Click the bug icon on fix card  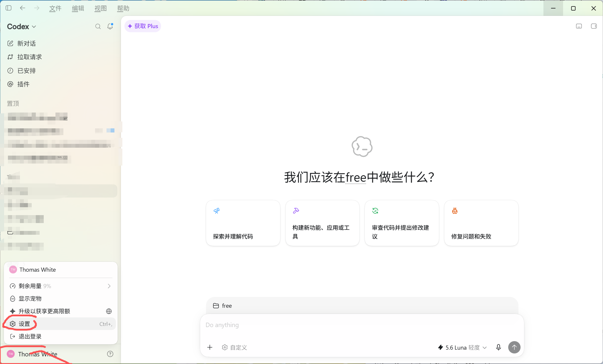pyautogui.click(x=455, y=211)
